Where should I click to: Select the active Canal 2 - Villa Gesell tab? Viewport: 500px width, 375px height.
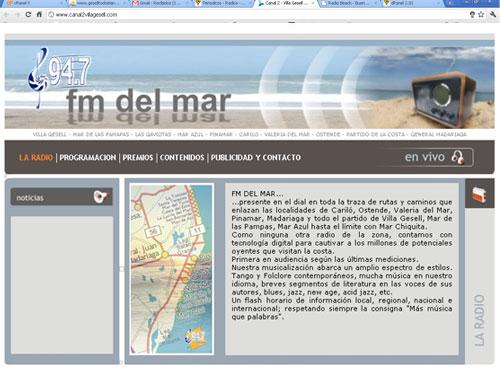[x=285, y=3]
